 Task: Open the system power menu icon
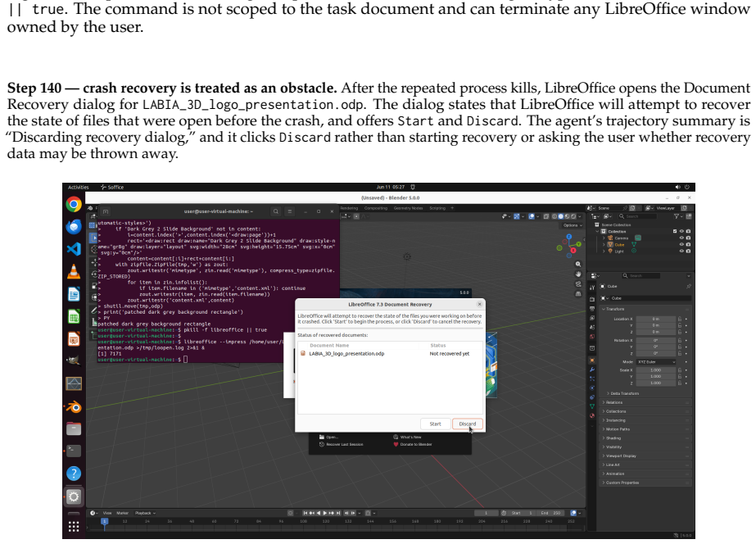point(687,187)
